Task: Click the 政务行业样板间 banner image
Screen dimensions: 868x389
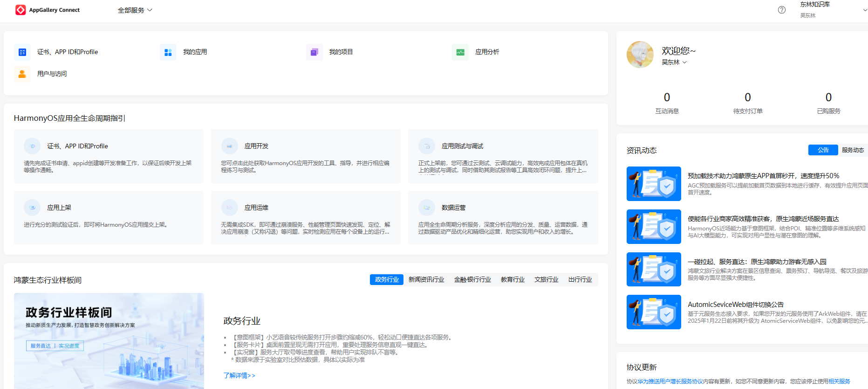Action: 109,341
